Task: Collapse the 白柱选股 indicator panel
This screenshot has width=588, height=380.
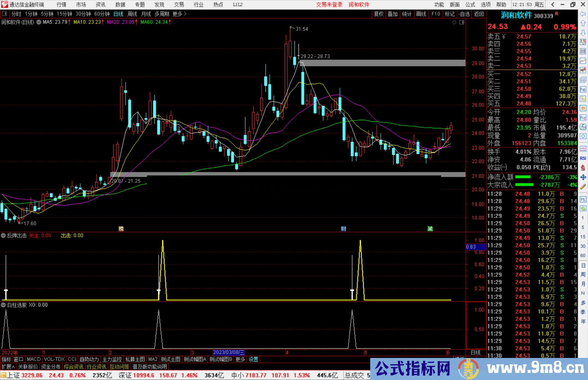Action: pyautogui.click(x=3, y=305)
